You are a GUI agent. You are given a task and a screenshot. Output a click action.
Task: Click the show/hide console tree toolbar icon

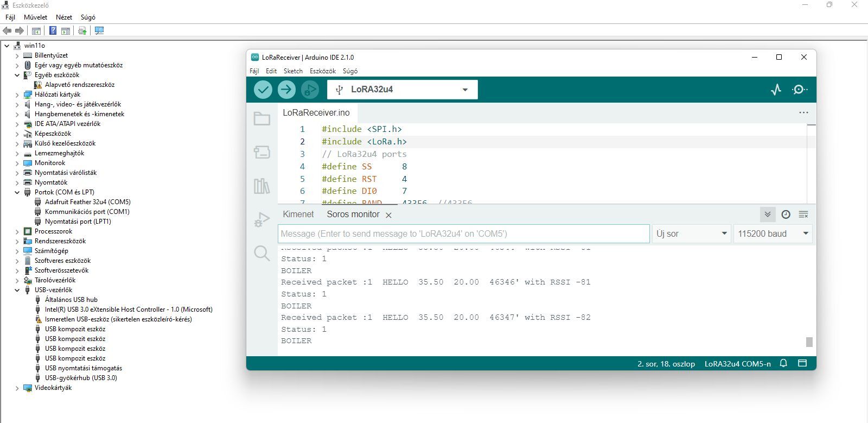(36, 31)
